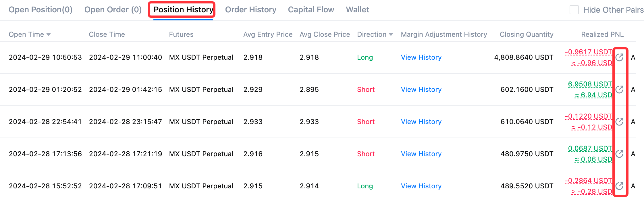This screenshot has height=201, width=644.
Task: View History for 2024-02-28 17:13:56 position
Action: tap(421, 154)
